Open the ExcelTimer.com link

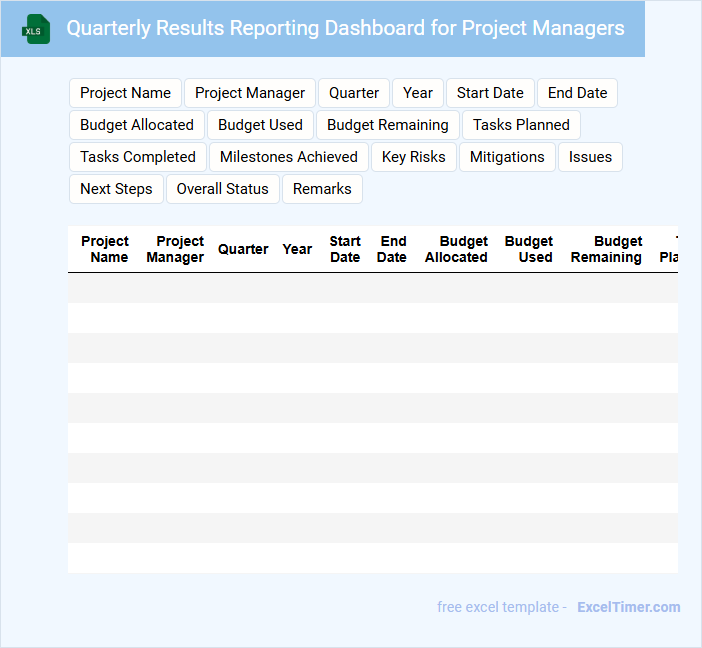(x=628, y=607)
